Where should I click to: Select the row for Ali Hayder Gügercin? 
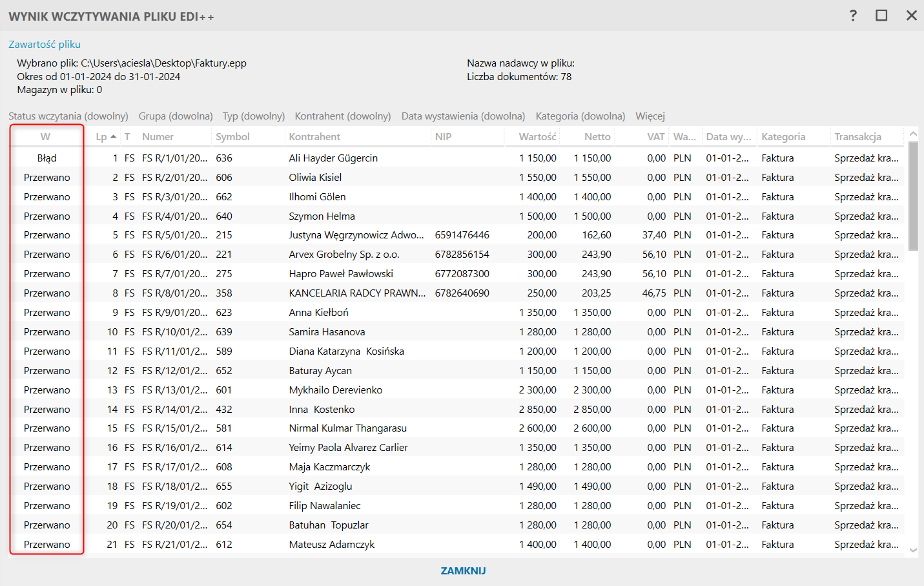point(333,158)
